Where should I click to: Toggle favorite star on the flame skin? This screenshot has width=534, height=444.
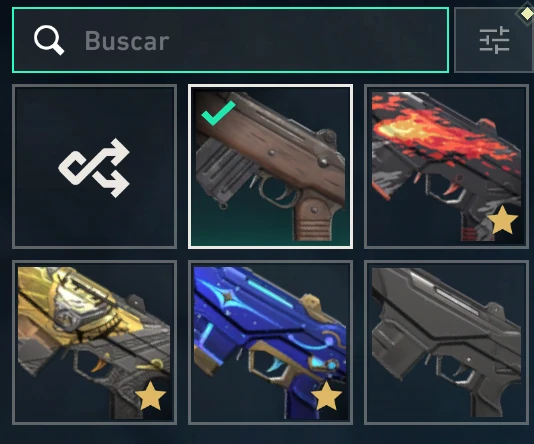click(502, 220)
